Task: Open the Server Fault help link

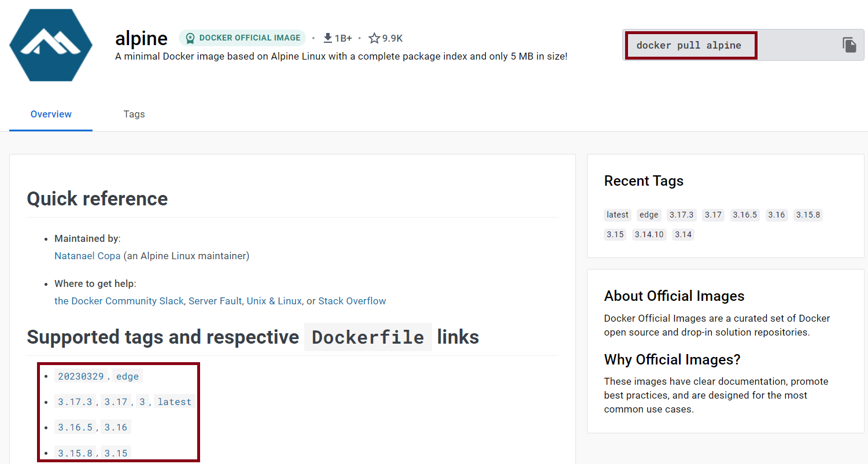Action: pyautogui.click(x=215, y=300)
